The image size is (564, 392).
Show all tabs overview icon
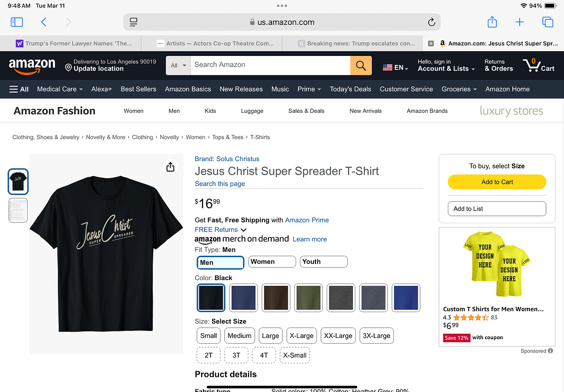pos(548,22)
